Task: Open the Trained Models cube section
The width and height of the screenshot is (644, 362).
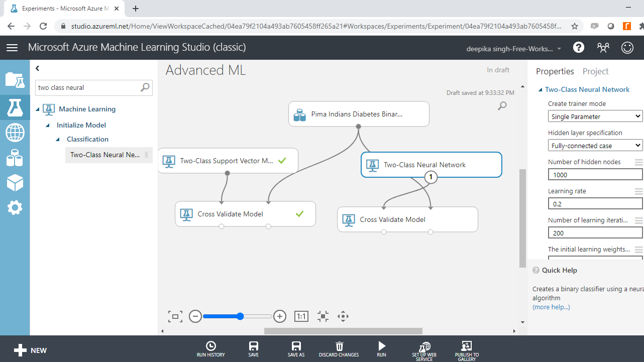Action: pos(15,183)
